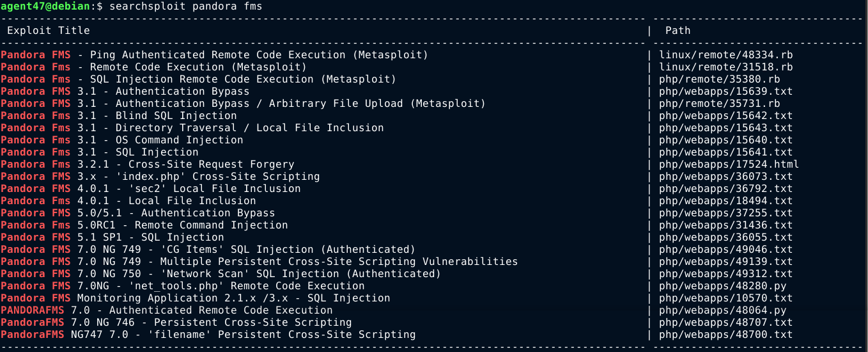Image resolution: width=868 pixels, height=352 pixels.
Task: Select PANDORAFMS 7.0 Authenticated Remote Code Execution
Action: [x=166, y=310]
